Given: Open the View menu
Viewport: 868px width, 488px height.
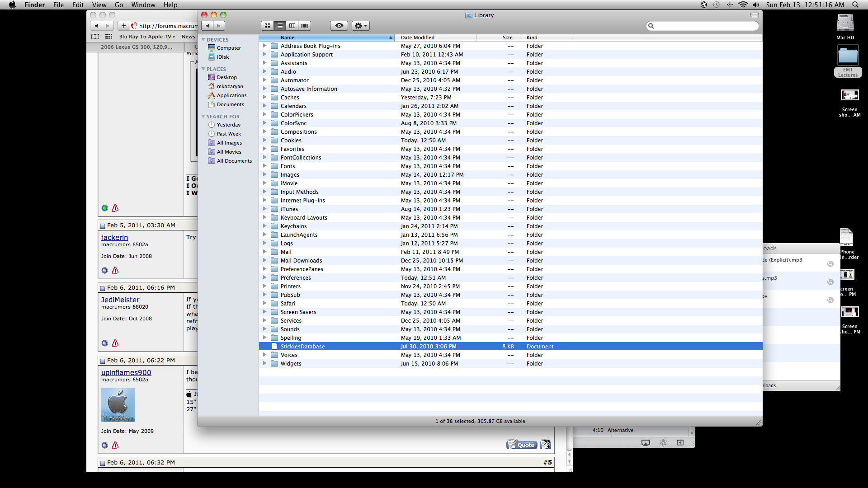Looking at the screenshot, I should pyautogui.click(x=99, y=5).
